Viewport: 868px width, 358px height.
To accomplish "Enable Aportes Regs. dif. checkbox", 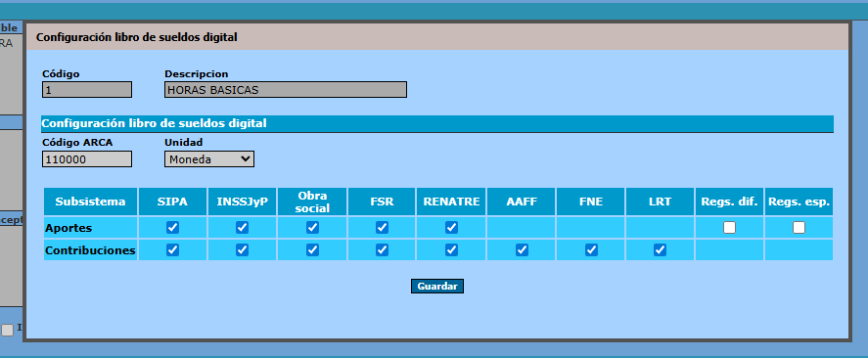I will click(x=730, y=227).
